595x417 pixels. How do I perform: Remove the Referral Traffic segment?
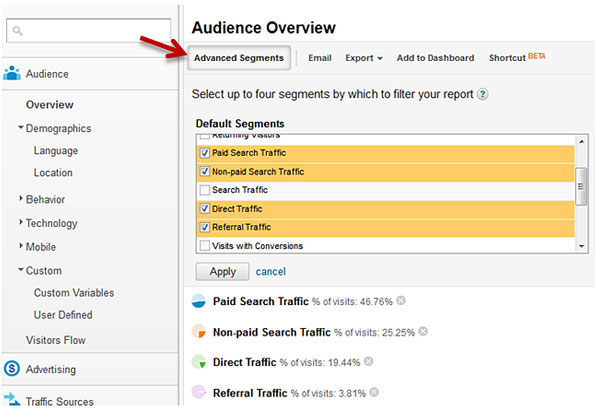[374, 392]
